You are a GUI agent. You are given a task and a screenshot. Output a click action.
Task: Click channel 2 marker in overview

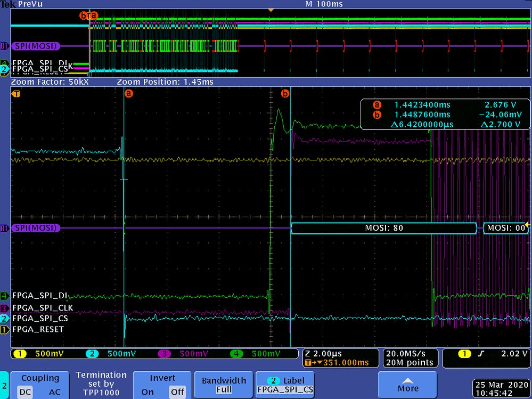click(x=5, y=69)
